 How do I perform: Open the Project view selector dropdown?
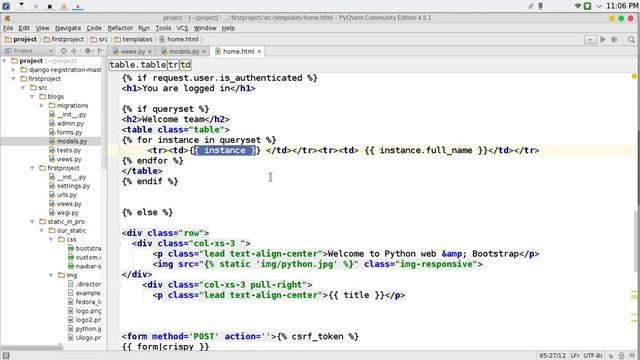click(x=28, y=51)
